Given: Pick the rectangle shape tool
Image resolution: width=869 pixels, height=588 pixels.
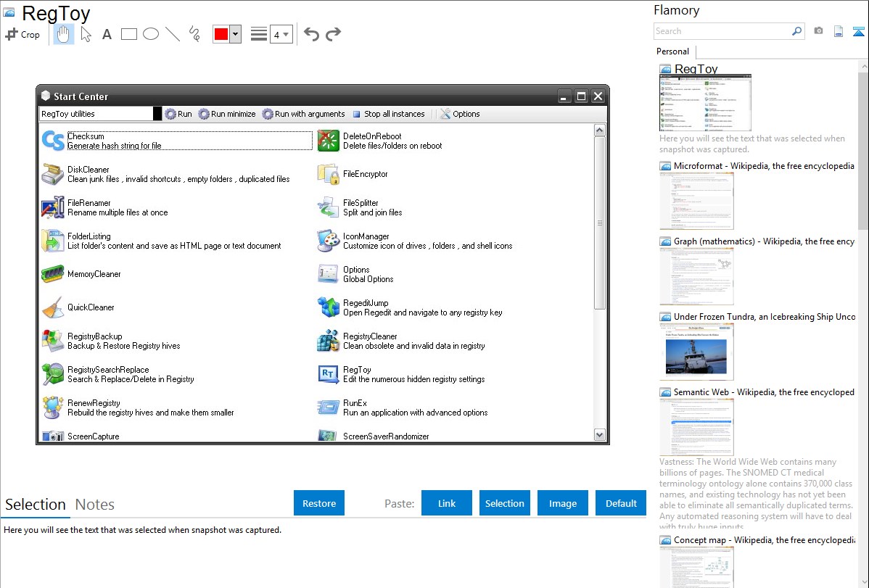Looking at the screenshot, I should pos(128,34).
